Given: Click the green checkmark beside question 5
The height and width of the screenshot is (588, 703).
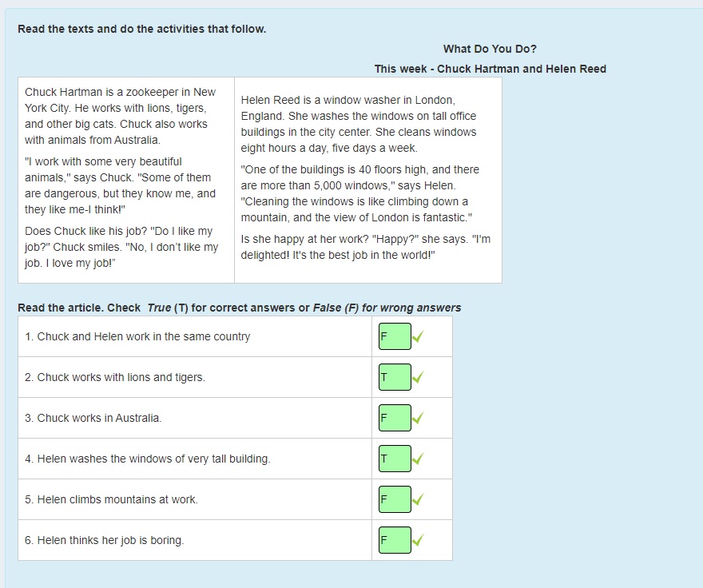Looking at the screenshot, I should [x=418, y=499].
